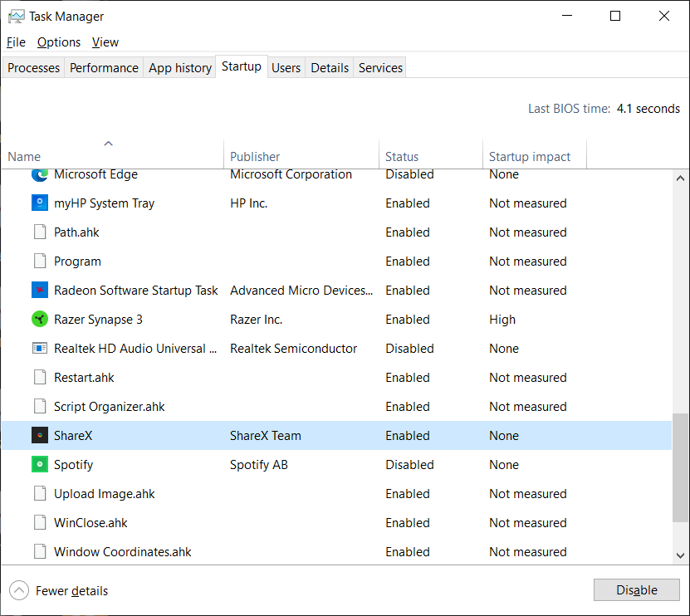Click the myHP System Tray icon

coord(40,203)
